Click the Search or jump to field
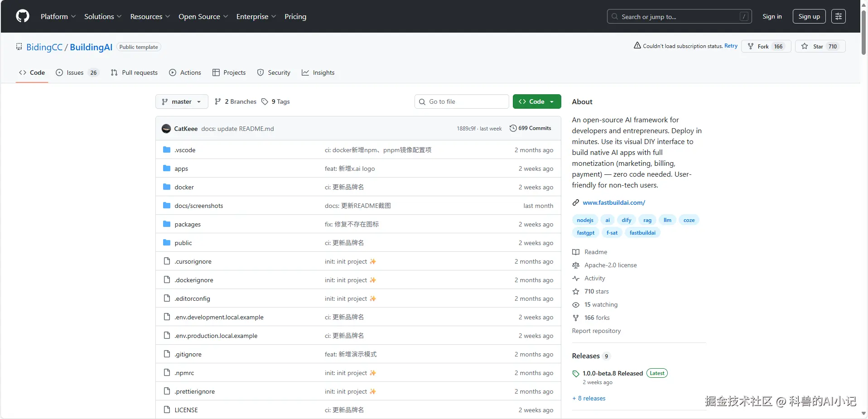This screenshot has height=419, width=868. click(x=679, y=16)
